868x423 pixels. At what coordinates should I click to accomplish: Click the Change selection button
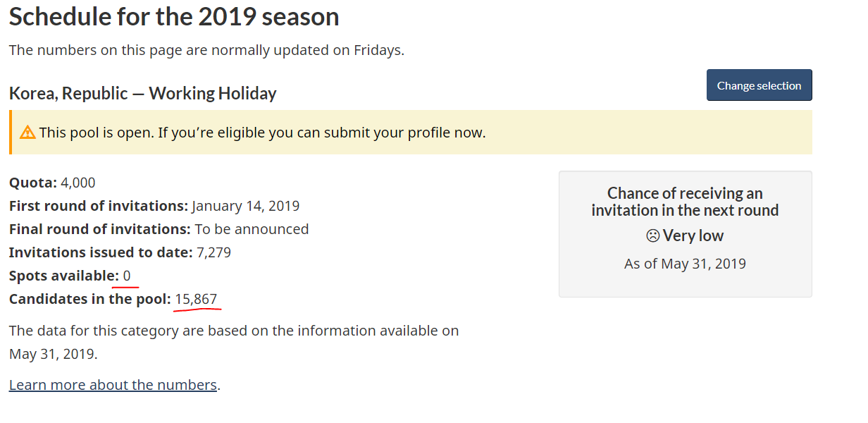click(759, 85)
